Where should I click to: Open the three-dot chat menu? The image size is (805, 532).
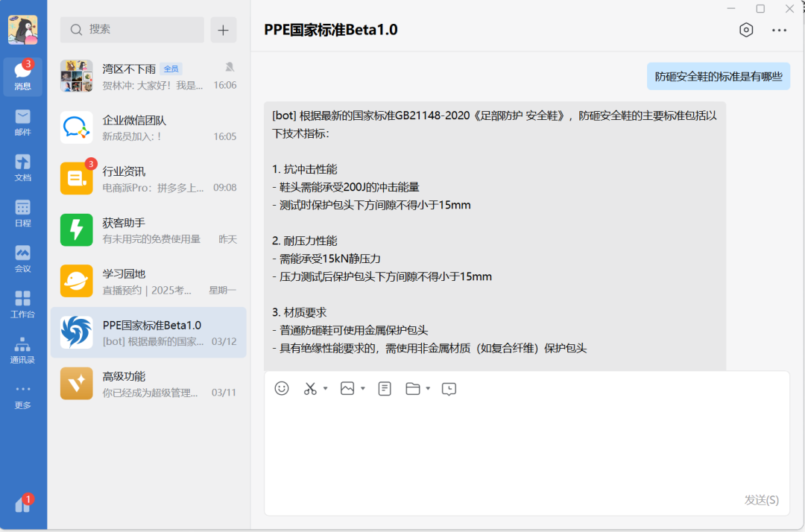(779, 31)
